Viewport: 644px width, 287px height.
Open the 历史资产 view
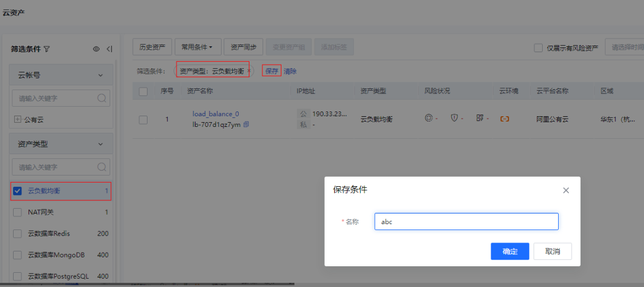coord(152,47)
